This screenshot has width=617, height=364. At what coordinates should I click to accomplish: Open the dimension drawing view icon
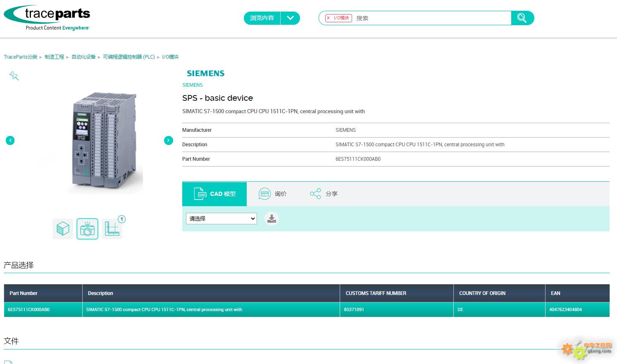coord(112,229)
